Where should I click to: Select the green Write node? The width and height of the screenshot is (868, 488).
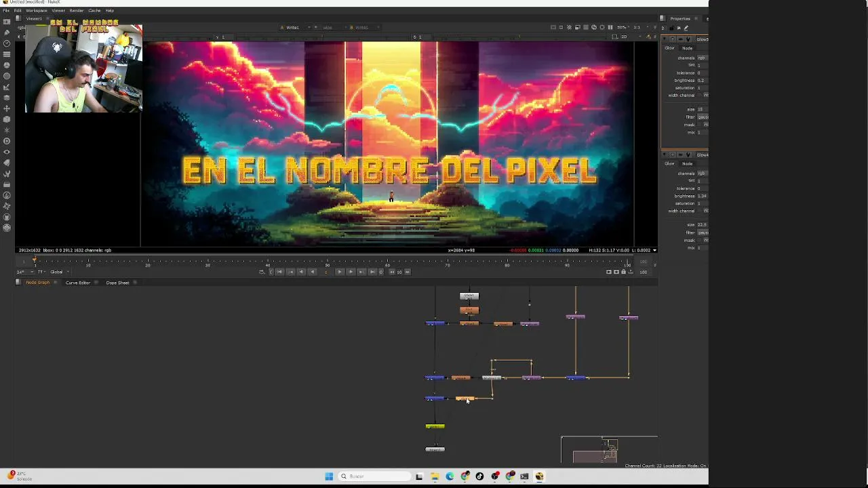[x=435, y=426]
